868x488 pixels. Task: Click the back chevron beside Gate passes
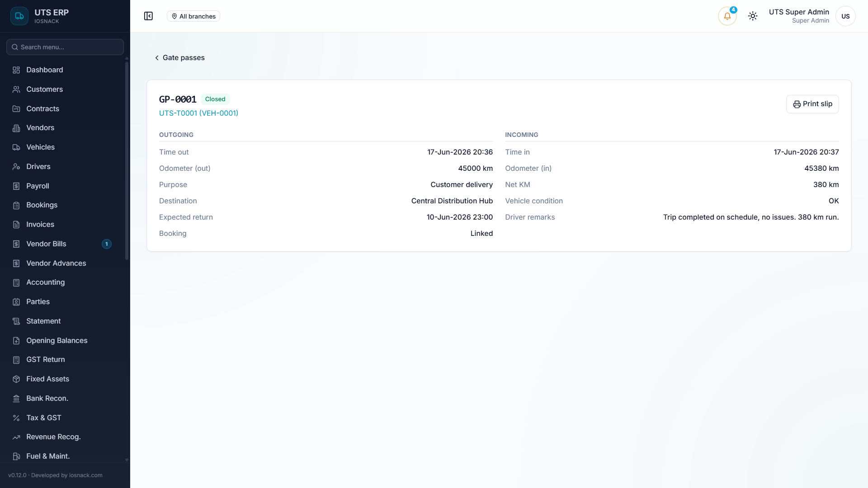tap(157, 58)
